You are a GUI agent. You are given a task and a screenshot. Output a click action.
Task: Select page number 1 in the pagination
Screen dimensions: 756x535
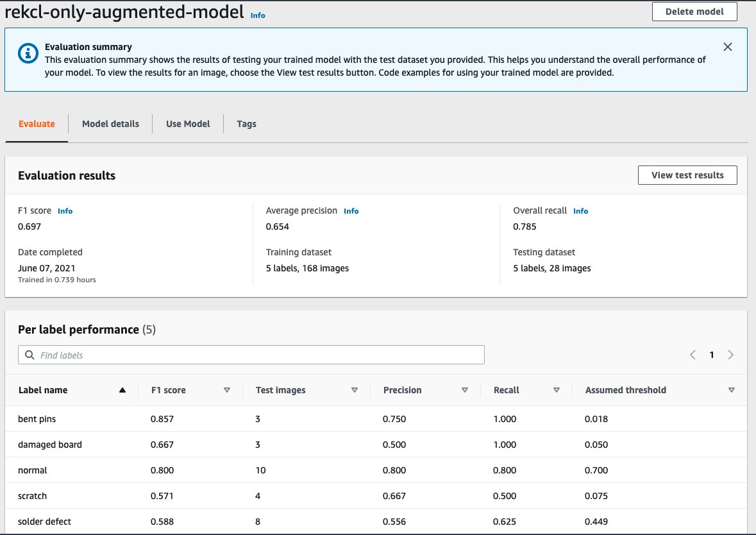coord(712,355)
